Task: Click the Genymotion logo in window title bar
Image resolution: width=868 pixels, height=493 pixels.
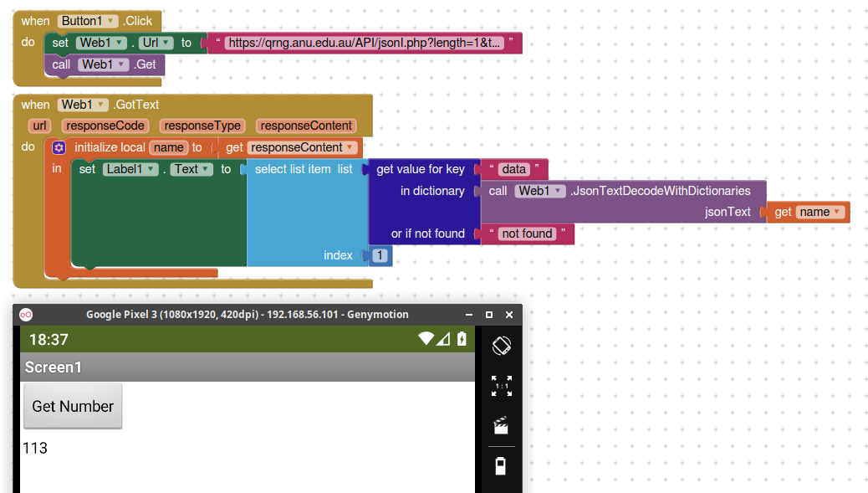Action: (26, 315)
